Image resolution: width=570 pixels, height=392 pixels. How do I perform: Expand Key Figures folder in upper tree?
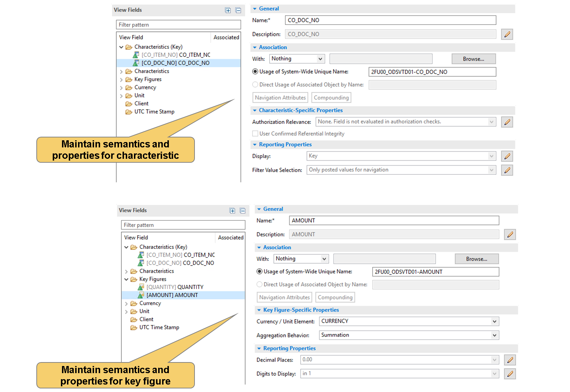pos(121,80)
